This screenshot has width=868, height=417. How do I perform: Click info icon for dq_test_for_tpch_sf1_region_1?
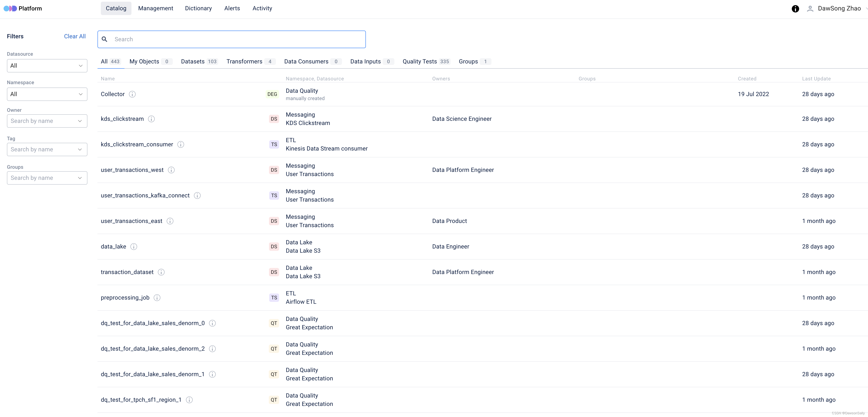pyautogui.click(x=189, y=400)
